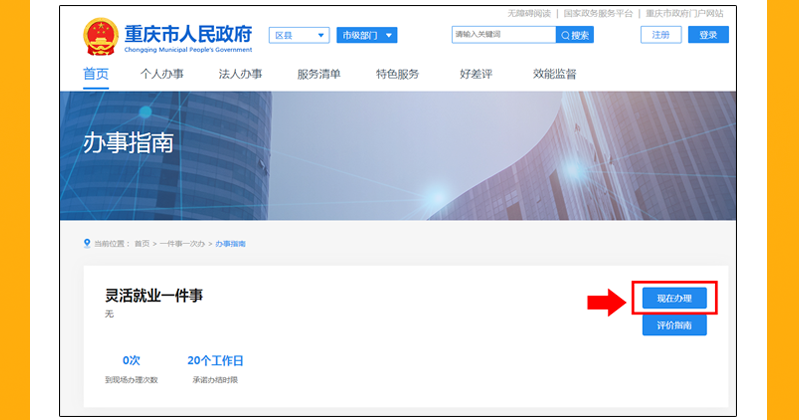Select the 好差评 navigation tab

[x=476, y=74]
